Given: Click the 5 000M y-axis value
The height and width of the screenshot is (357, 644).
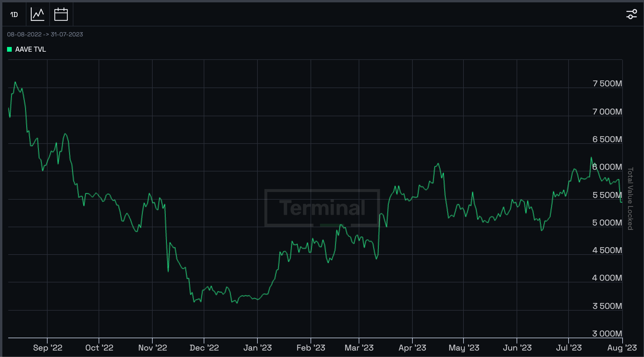Looking at the screenshot, I should (607, 223).
